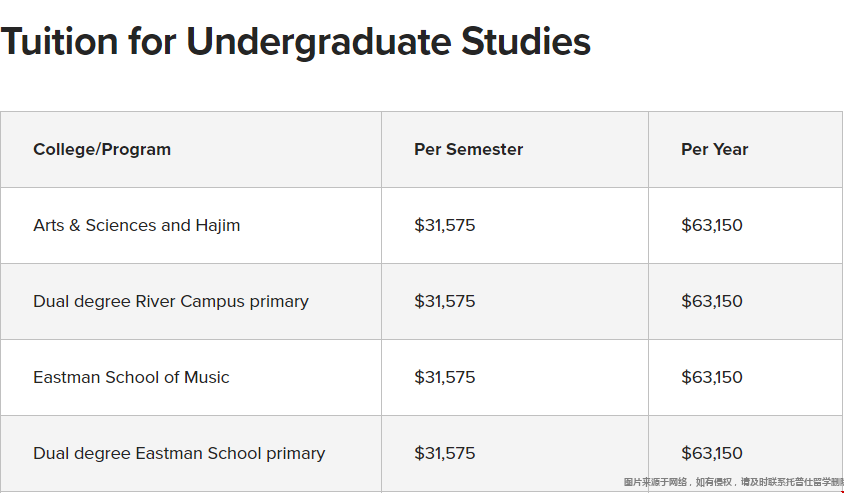Click Eastman School of Music semester amount
Viewport: 844px width, 493px height.
click(x=445, y=377)
